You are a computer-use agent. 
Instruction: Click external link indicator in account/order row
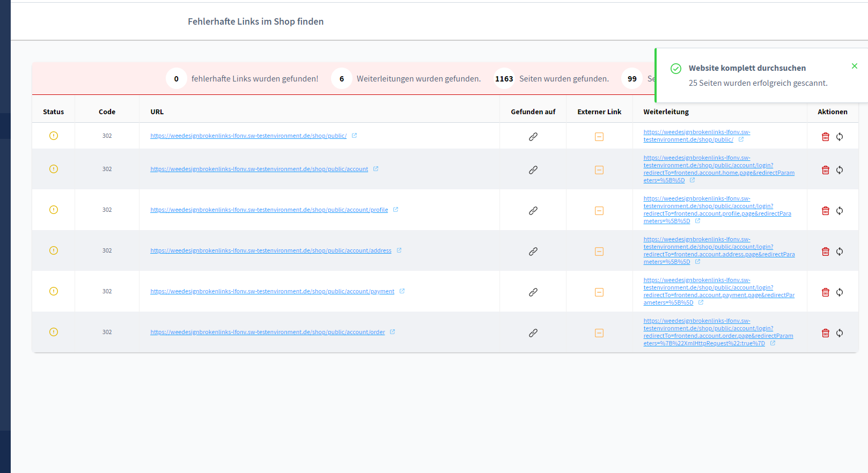[599, 333]
